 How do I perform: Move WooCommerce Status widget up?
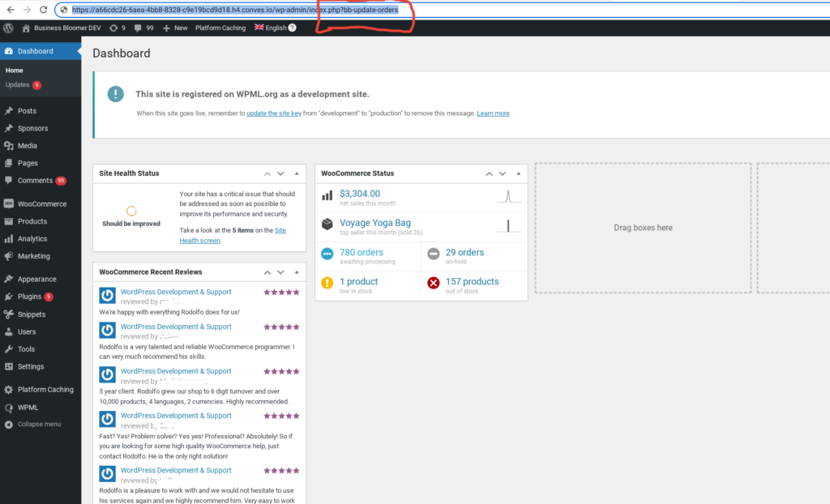(489, 173)
